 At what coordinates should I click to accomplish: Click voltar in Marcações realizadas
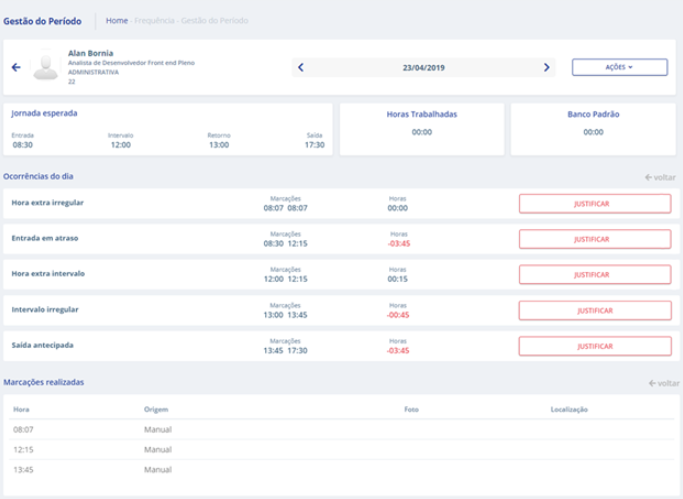pos(662,383)
